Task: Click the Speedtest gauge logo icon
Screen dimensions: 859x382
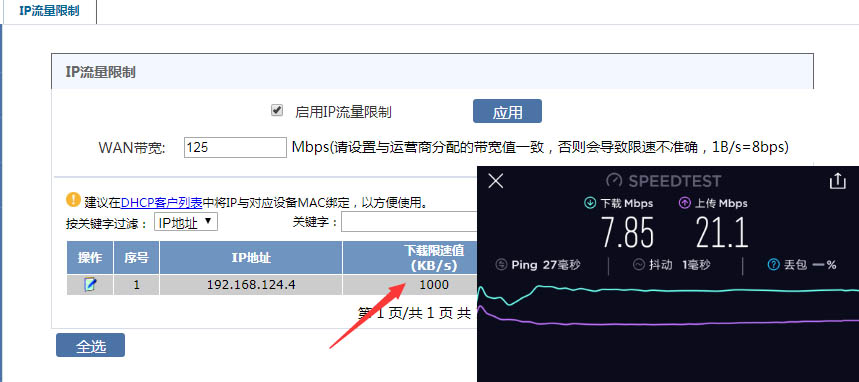Action: [615, 181]
